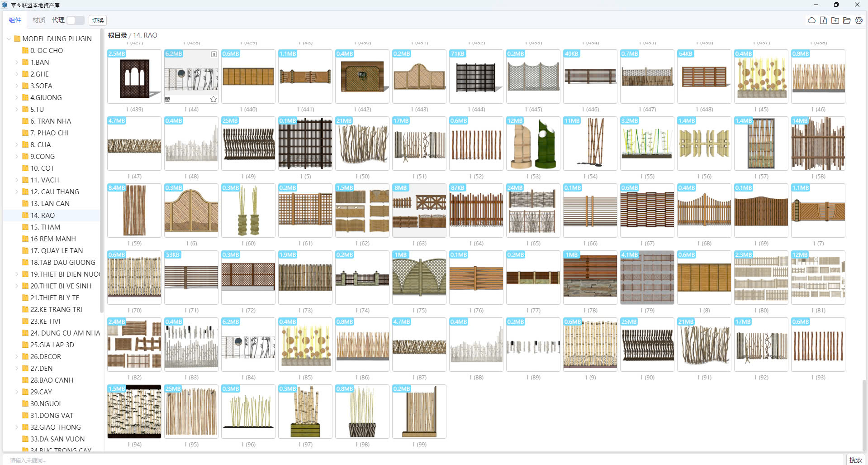Open settings via the gear icon
Viewport: 868px width, 465px height.
pyautogui.click(x=859, y=20)
